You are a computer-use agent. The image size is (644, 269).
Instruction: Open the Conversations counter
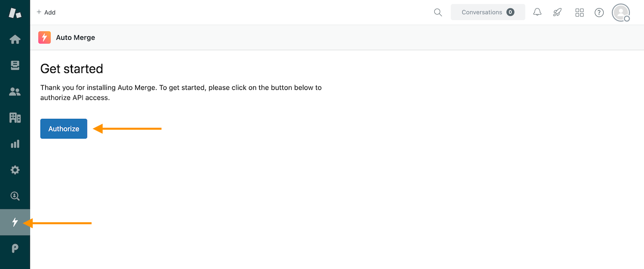click(x=488, y=12)
